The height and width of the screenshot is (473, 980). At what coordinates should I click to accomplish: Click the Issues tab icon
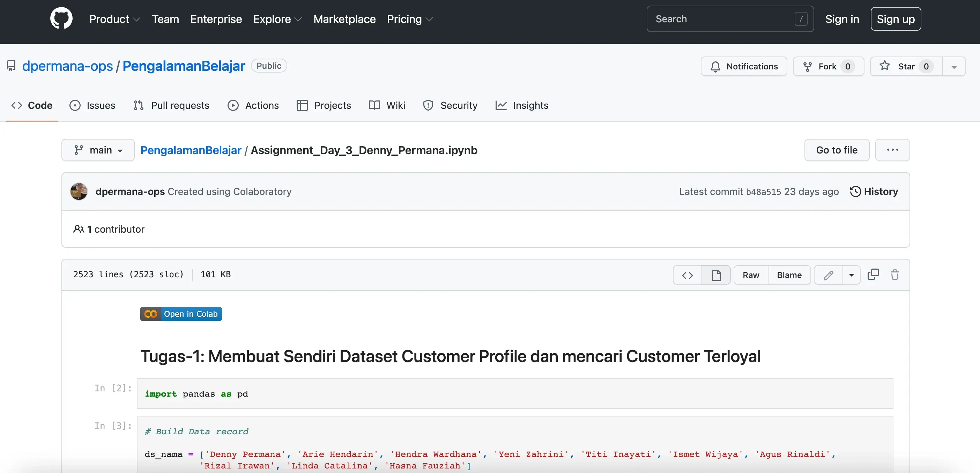click(74, 105)
